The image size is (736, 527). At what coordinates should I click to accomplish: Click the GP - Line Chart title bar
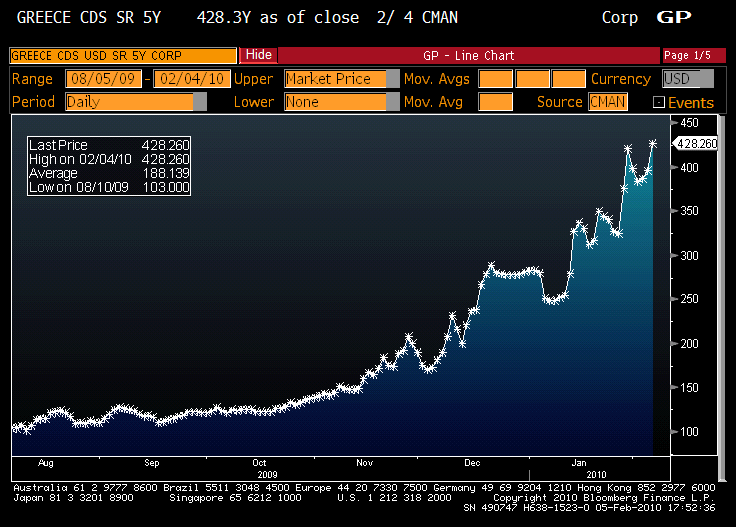coord(467,55)
